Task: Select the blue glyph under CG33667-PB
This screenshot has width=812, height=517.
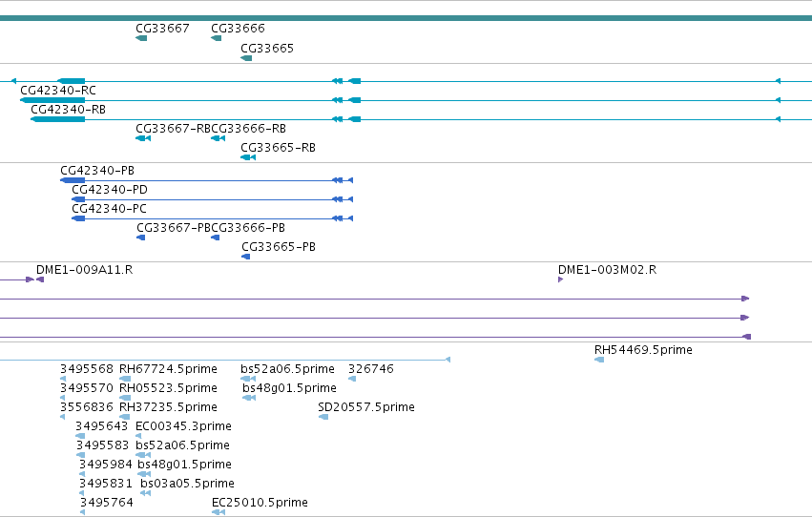Action: click(x=141, y=238)
